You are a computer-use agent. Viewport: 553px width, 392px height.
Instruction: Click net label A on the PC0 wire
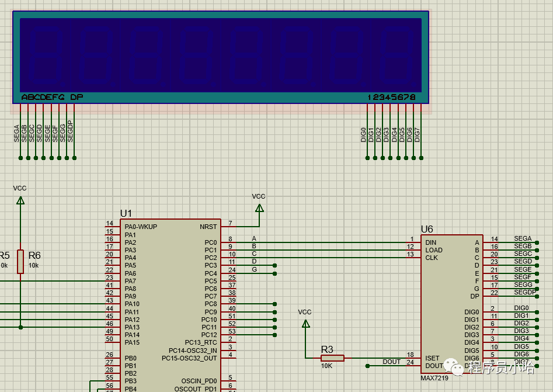[254, 238]
